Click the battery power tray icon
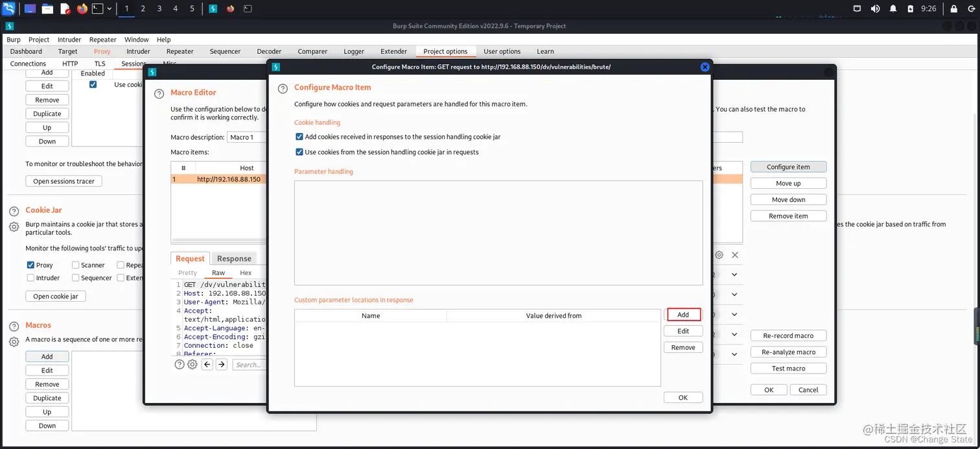980x449 pixels. [911, 8]
